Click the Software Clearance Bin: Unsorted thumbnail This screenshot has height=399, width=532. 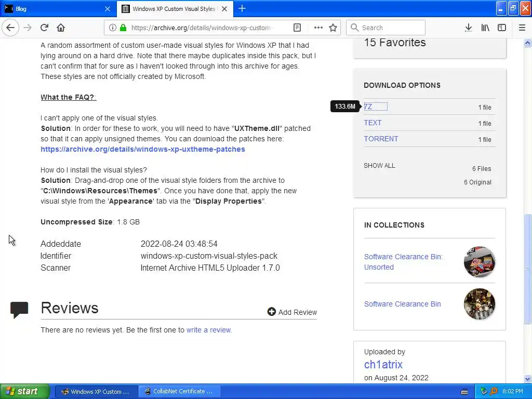click(480, 262)
